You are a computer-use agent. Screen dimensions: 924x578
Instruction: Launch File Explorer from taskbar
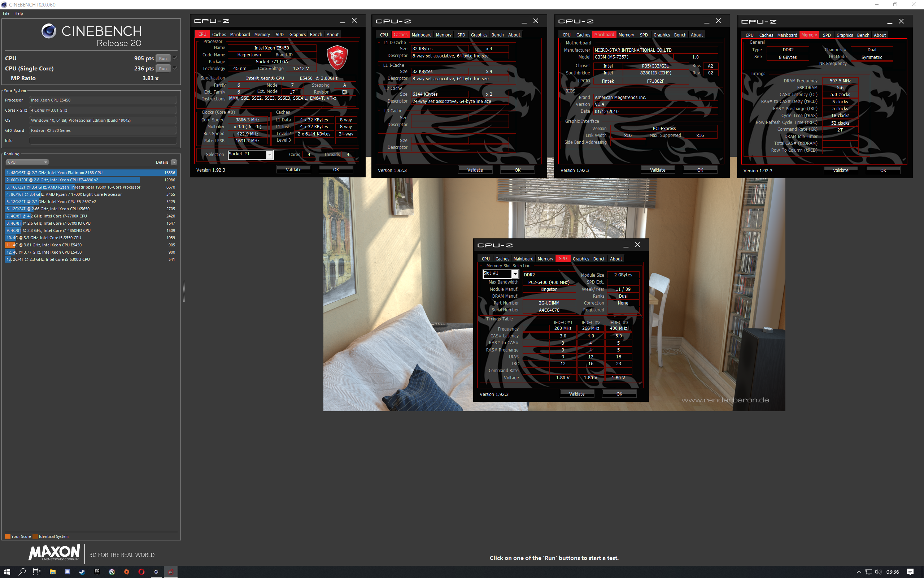tap(52, 572)
